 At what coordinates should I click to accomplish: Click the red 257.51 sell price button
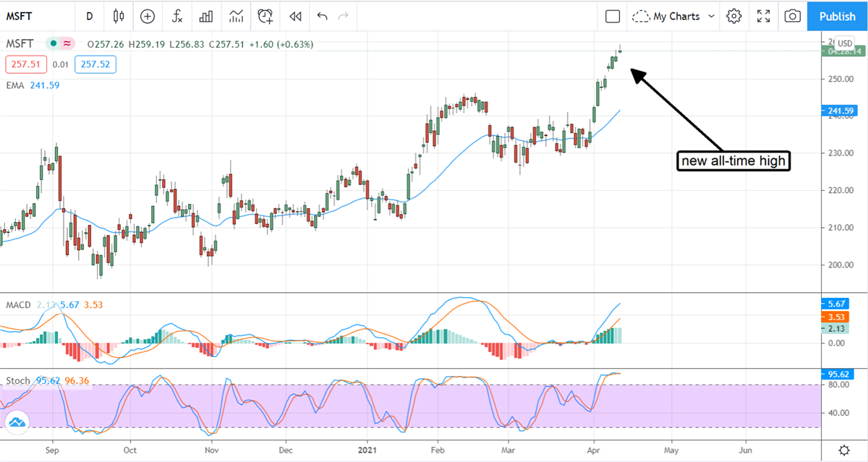(x=26, y=65)
